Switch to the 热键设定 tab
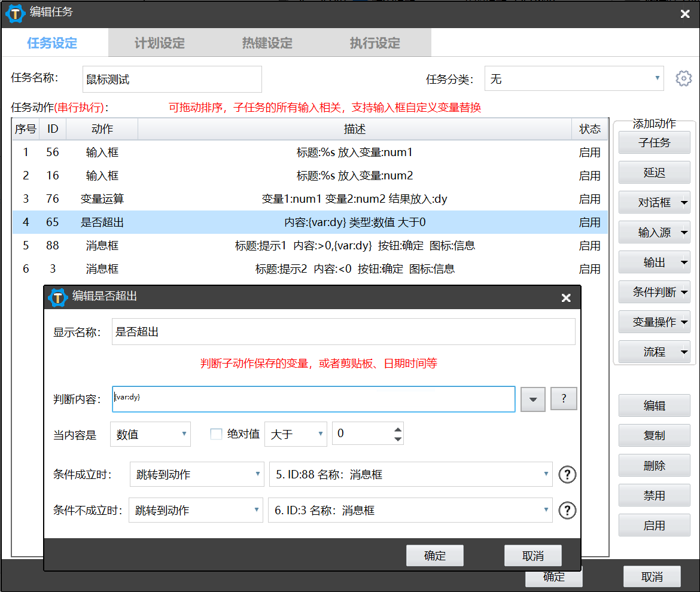This screenshot has width=700, height=592. tap(267, 43)
